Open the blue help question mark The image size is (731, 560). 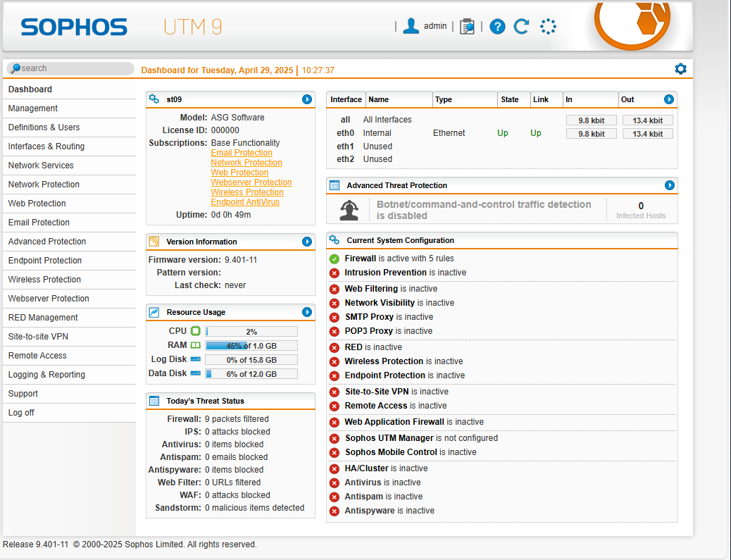(497, 27)
